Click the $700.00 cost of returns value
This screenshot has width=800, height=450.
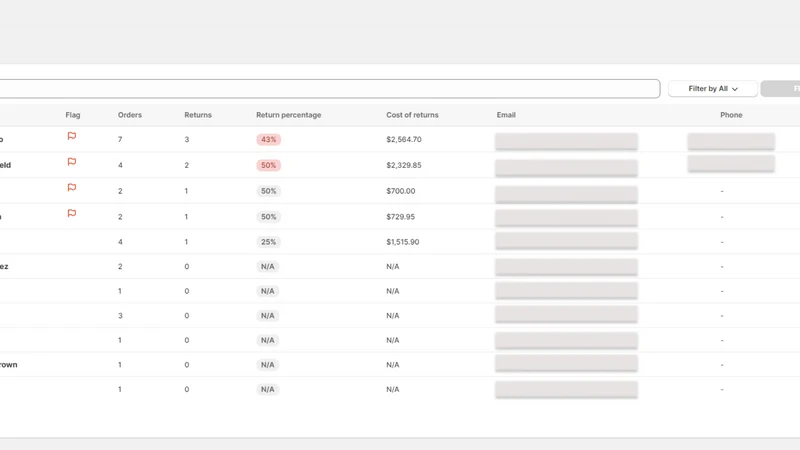click(x=401, y=191)
